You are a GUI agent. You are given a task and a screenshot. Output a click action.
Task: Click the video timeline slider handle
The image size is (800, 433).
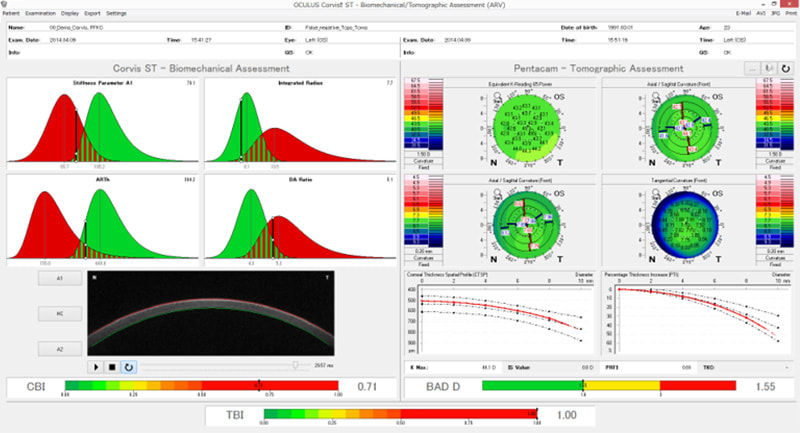[295, 365]
